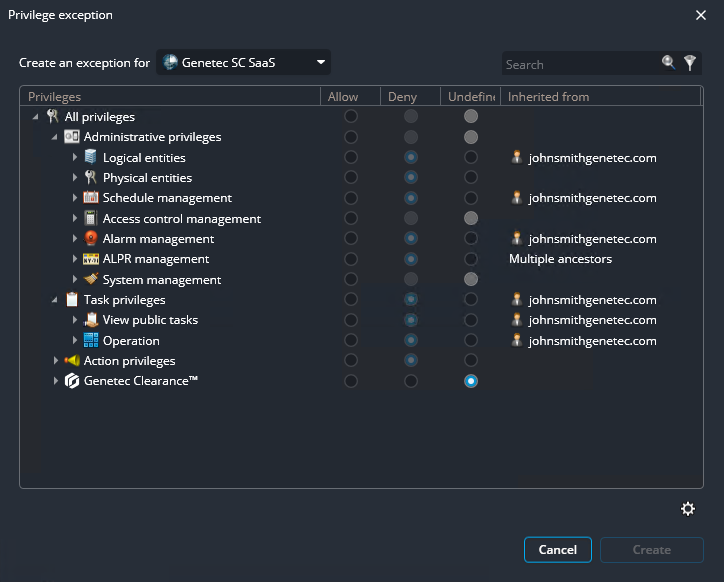724x582 pixels.
Task: Expand the Physical entities node
Action: pos(75,178)
